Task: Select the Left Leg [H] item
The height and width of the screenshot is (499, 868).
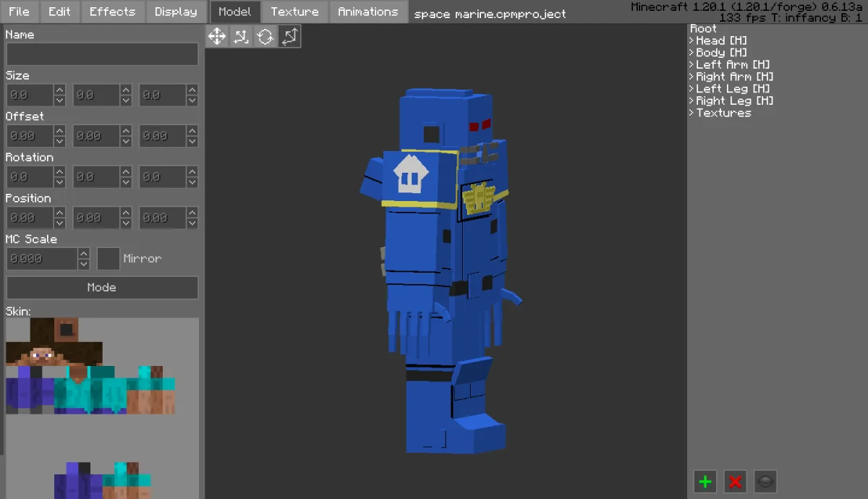Action: point(733,89)
